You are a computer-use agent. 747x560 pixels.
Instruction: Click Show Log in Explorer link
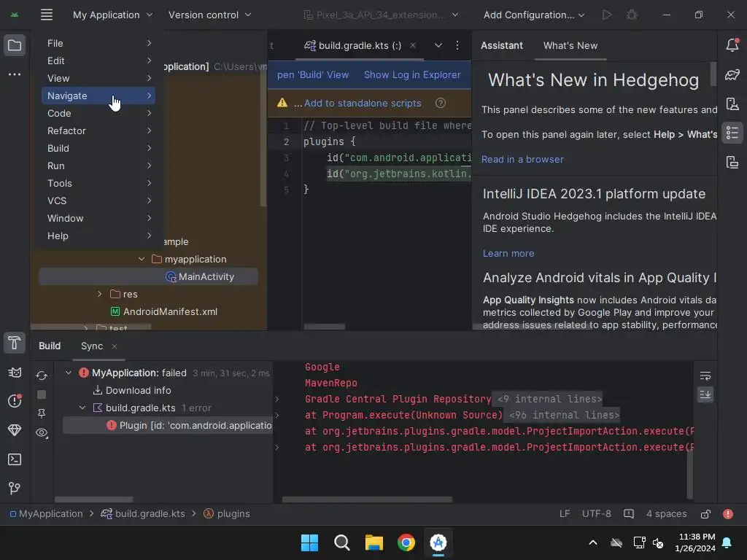[x=412, y=75]
